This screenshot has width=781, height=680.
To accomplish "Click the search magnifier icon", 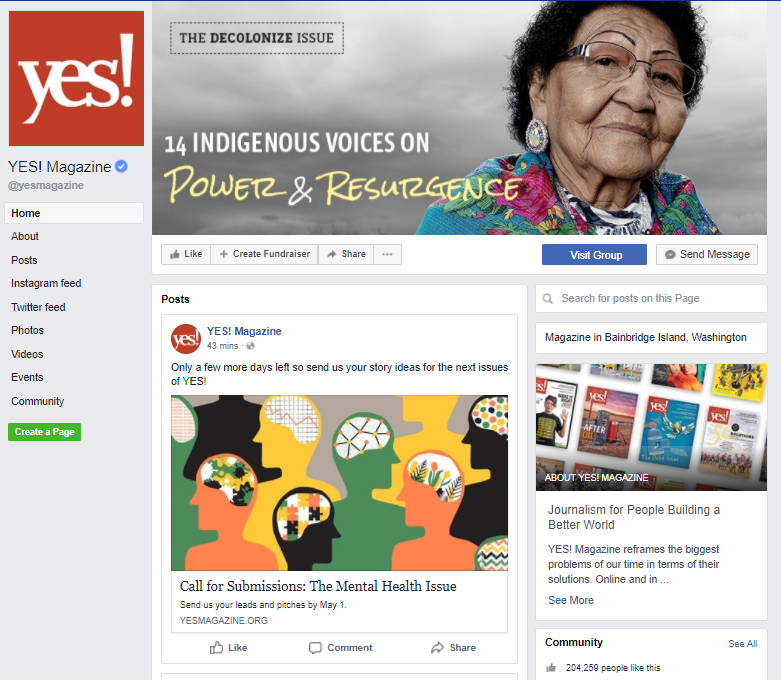I will click(548, 298).
